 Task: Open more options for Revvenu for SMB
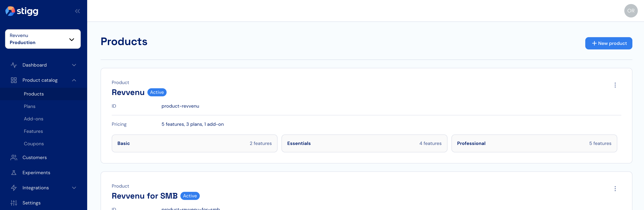coord(615,189)
